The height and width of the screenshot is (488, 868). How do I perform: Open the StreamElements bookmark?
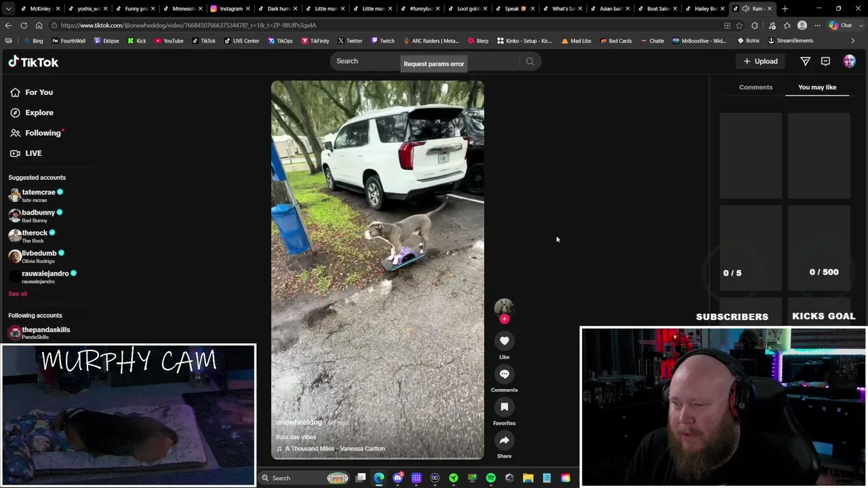tap(790, 41)
